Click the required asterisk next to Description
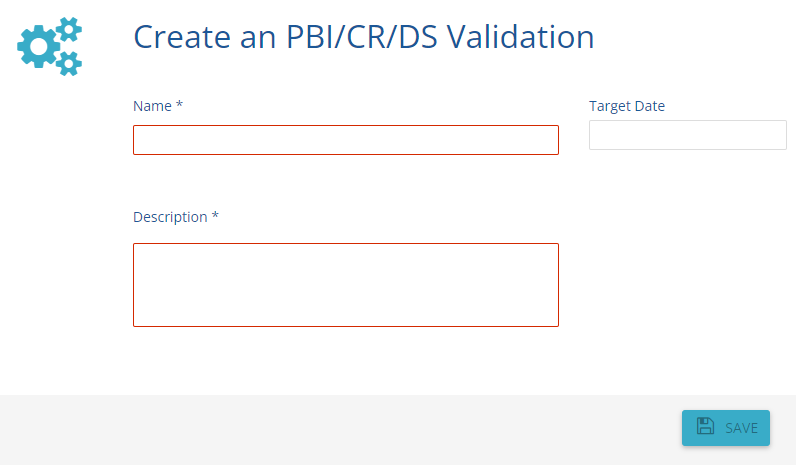796x465 pixels. pyautogui.click(x=215, y=217)
